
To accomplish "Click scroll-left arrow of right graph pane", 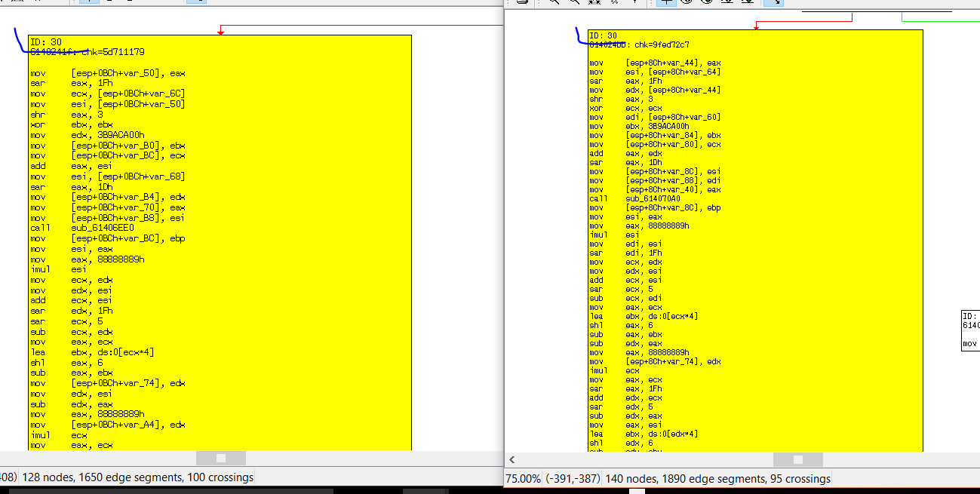I will coord(513,459).
